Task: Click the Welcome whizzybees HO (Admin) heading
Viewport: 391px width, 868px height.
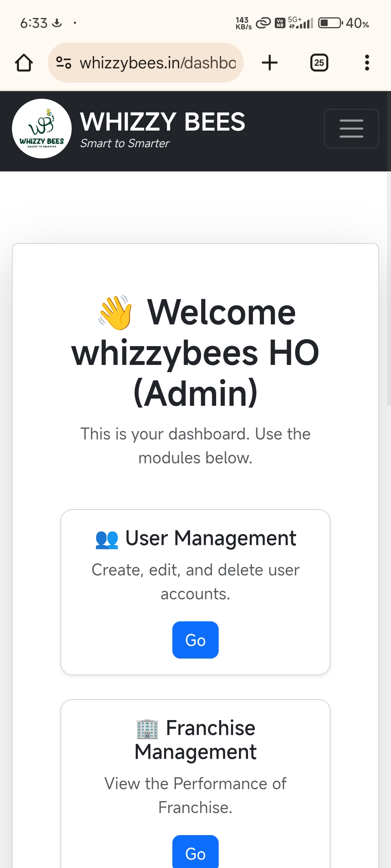Action: [x=195, y=352]
